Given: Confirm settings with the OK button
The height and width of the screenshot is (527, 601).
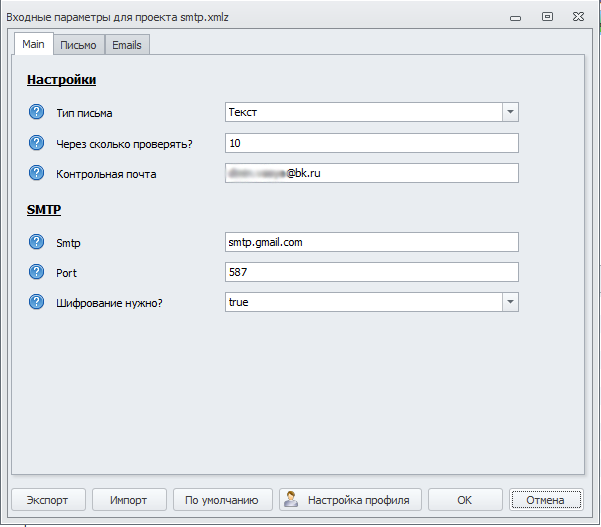Looking at the screenshot, I should pyautogui.click(x=465, y=500).
